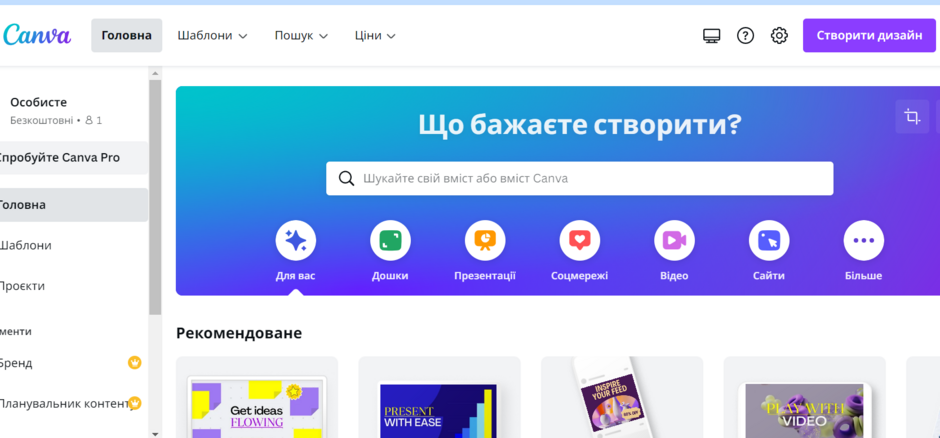Viewport: 940px width, 438px height.
Task: Select the Дошки whiteboard icon
Action: pos(390,241)
